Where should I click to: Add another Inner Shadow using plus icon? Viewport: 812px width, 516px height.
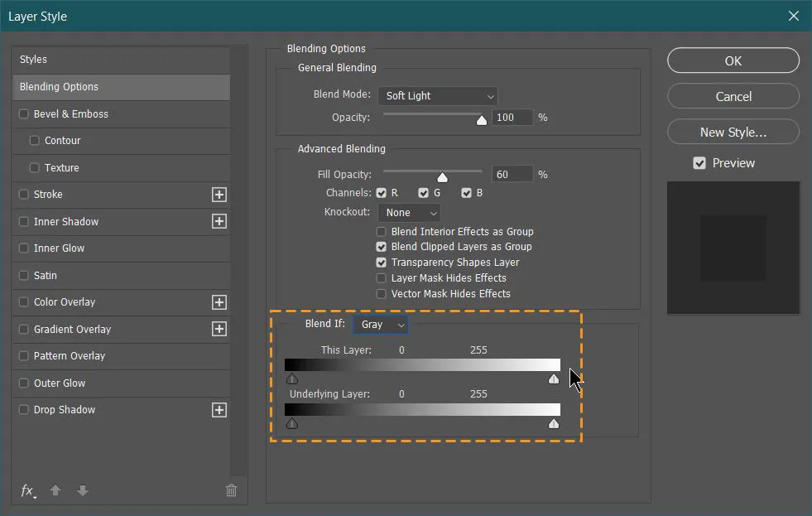(219, 221)
